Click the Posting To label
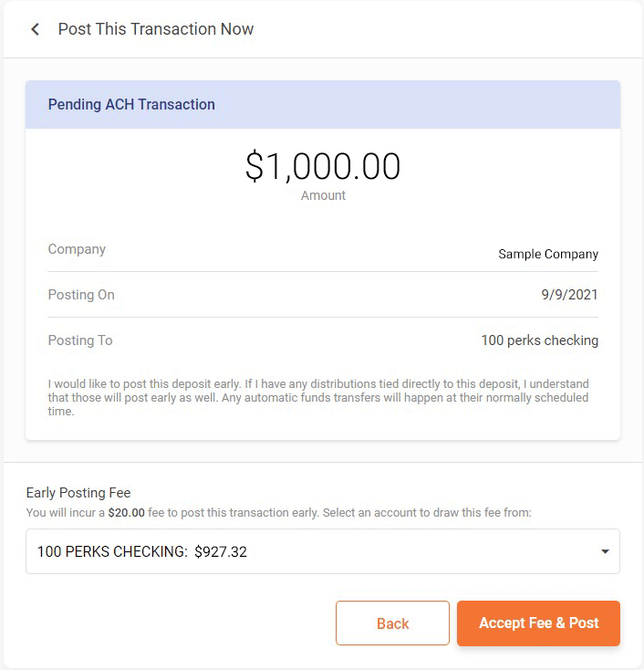644x670 pixels. [x=80, y=340]
